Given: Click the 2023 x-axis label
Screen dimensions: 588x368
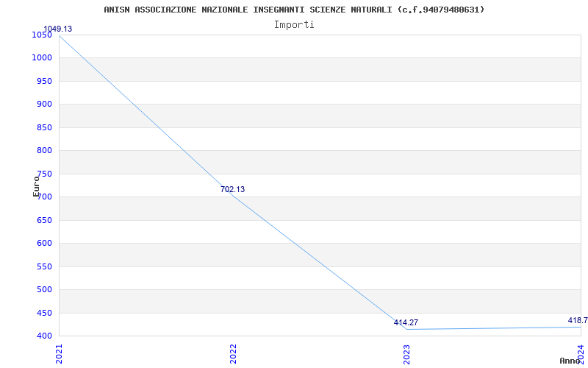Looking at the screenshot, I should tap(406, 354).
